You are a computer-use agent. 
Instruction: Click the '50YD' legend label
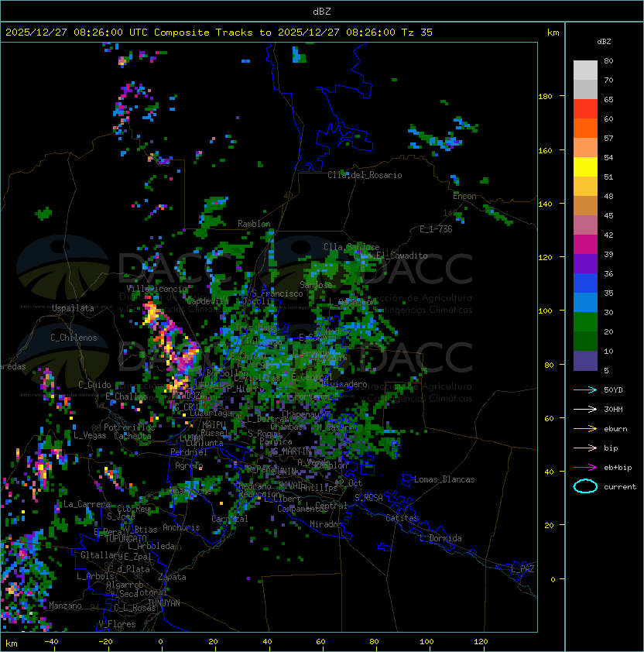click(613, 390)
